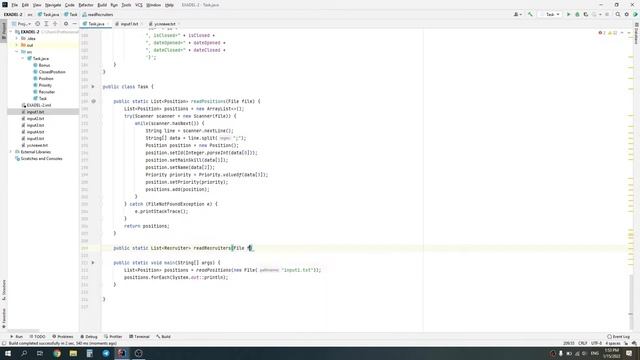Open the Task run configuration dropdown
Image resolution: width=640 pixels, height=360 pixels.
click(x=550, y=14)
